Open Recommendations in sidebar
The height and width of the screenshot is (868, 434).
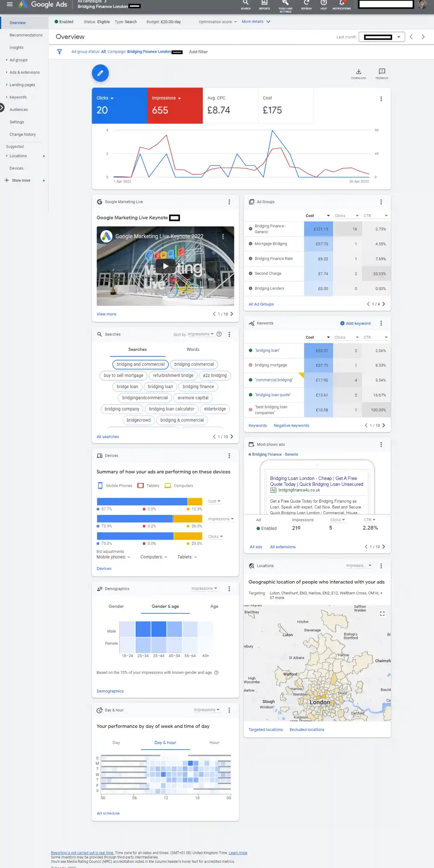[x=26, y=35]
